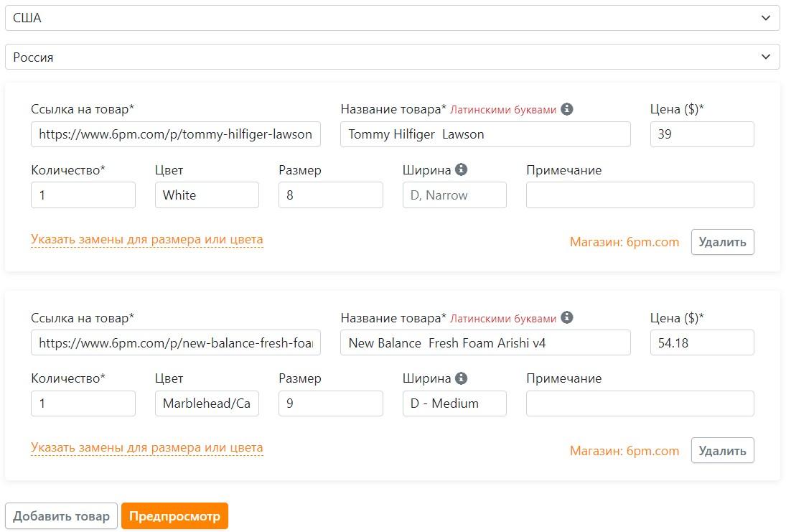
Task: Click Ширина info icon in Tommy Hilfiger item
Action: pyautogui.click(x=461, y=170)
